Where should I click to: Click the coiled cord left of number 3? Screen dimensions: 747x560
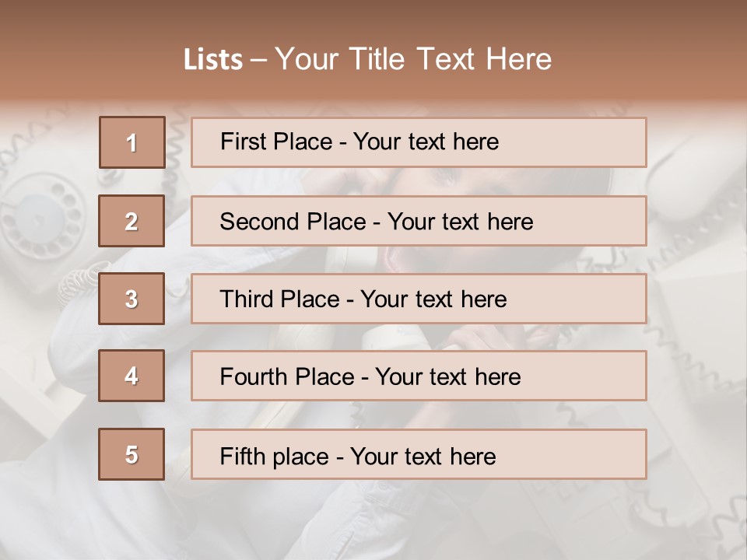pyautogui.click(x=78, y=282)
